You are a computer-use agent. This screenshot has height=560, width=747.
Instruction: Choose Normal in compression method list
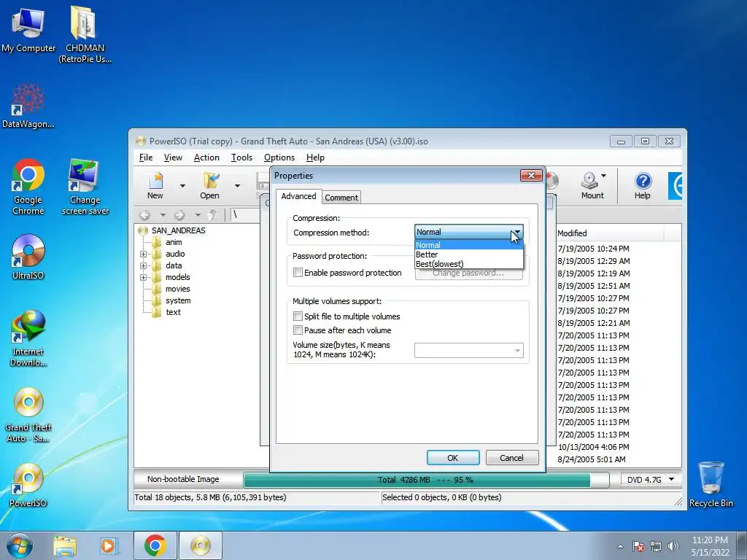tap(469, 245)
